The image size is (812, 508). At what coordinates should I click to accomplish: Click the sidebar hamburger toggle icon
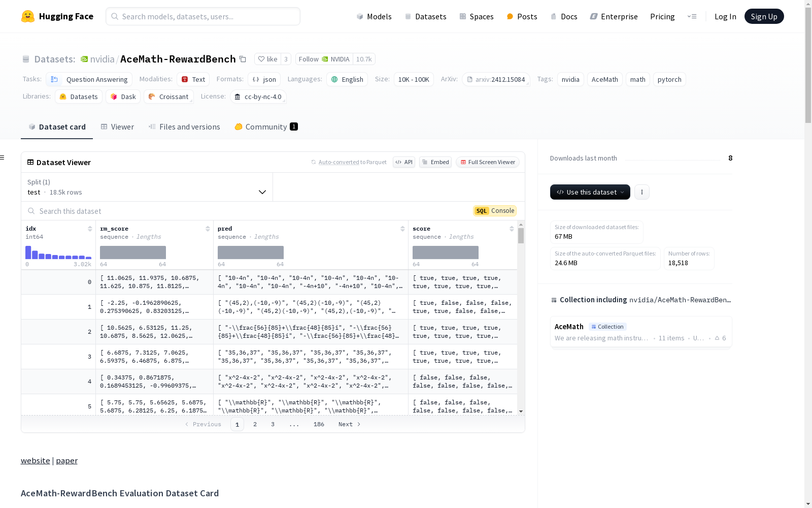click(x=3, y=157)
